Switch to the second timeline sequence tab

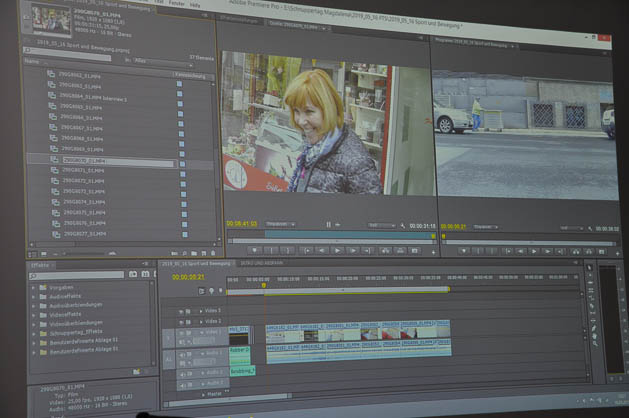point(262,263)
